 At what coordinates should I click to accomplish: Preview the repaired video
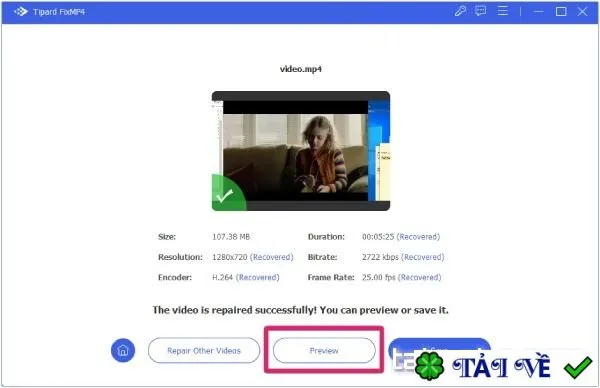pyautogui.click(x=324, y=351)
